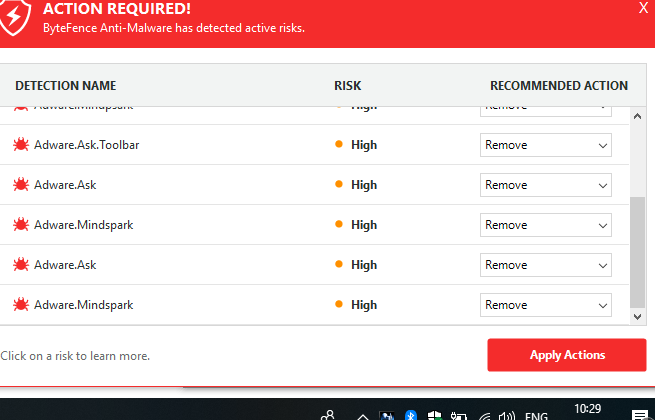The height and width of the screenshot is (420, 655).
Task: Click the scrollbar down arrow of the detections list
Action: [637, 317]
